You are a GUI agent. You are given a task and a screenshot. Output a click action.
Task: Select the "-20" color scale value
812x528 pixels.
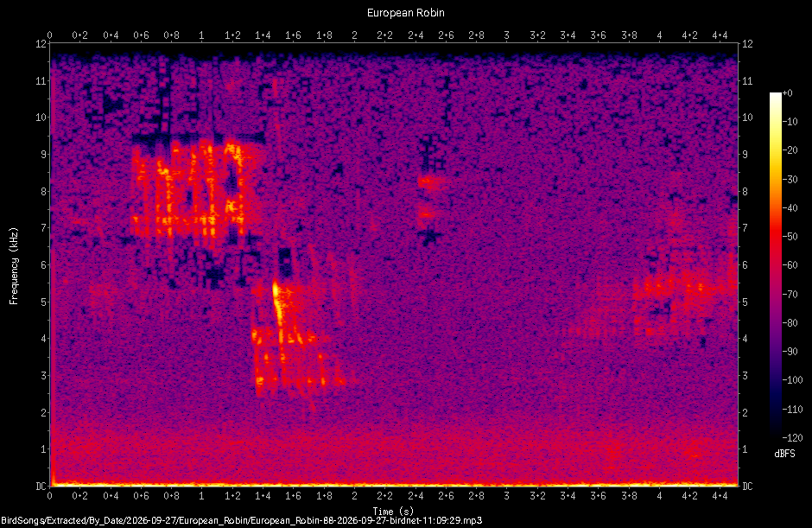[790, 150]
